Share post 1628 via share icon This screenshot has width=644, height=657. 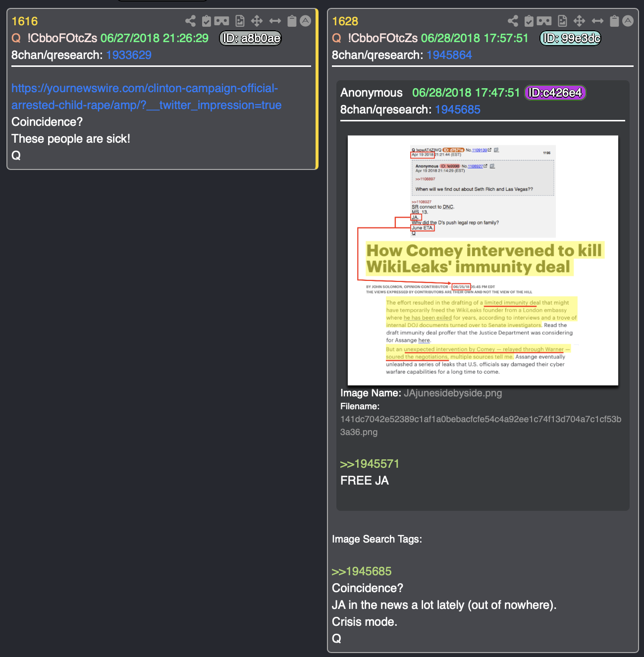click(x=513, y=21)
